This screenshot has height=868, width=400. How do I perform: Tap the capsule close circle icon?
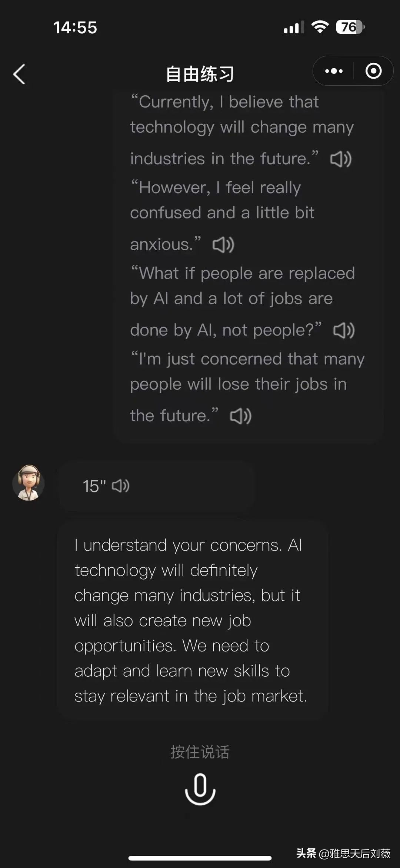374,71
